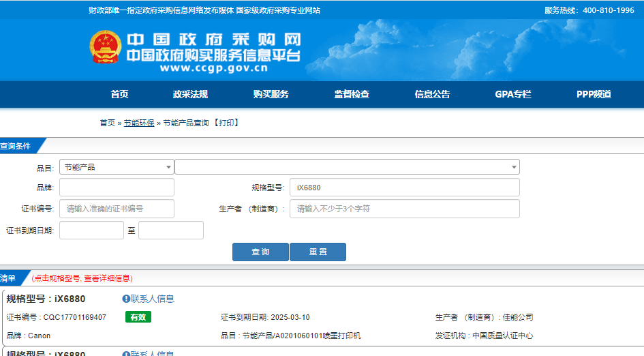Open 政采法规 navigation menu
Screen dimensions: 644x356
pos(190,95)
